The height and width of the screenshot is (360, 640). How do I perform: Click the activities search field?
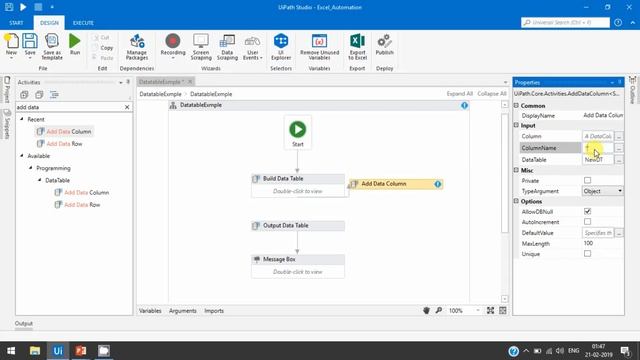[x=69, y=107]
